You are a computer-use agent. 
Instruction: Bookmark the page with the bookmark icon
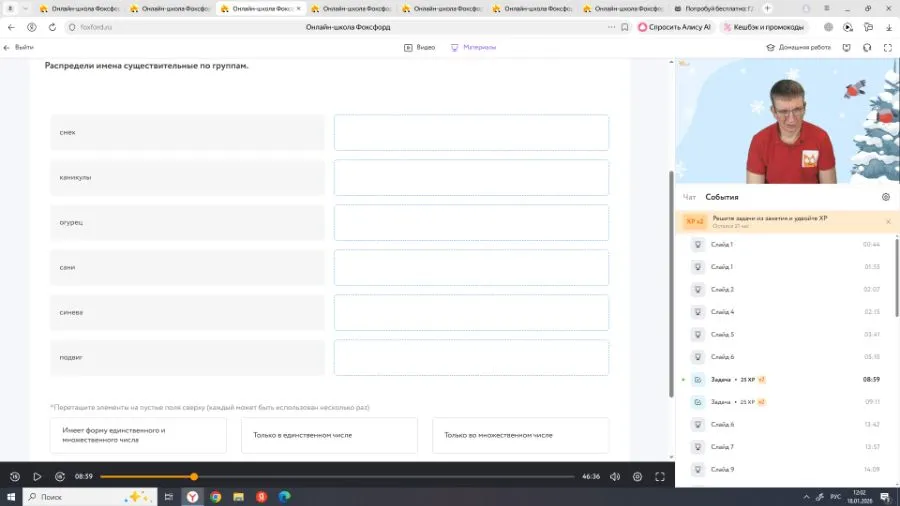624,27
